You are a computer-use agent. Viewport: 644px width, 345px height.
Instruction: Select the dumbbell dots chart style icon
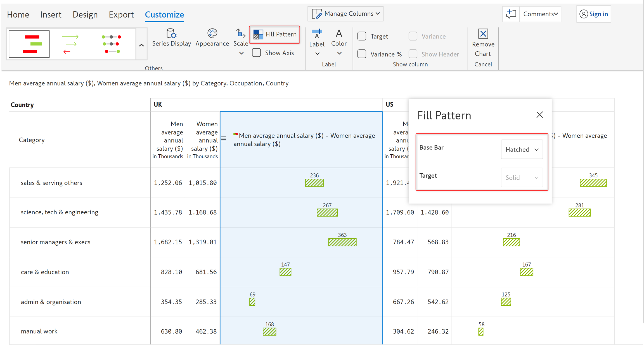[111, 44]
